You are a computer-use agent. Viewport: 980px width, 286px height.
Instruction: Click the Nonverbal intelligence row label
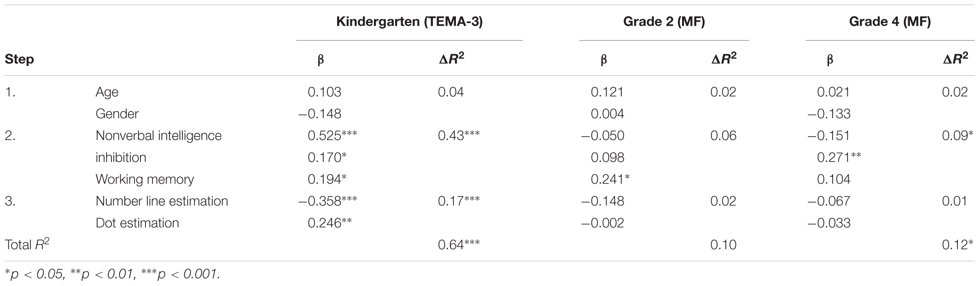158,136
